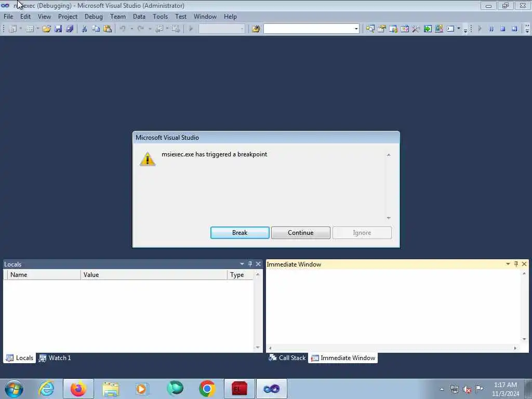Image resolution: width=532 pixels, height=399 pixels.
Task: Click the Toolbox hammer and wrench icon
Action: pos(416,29)
